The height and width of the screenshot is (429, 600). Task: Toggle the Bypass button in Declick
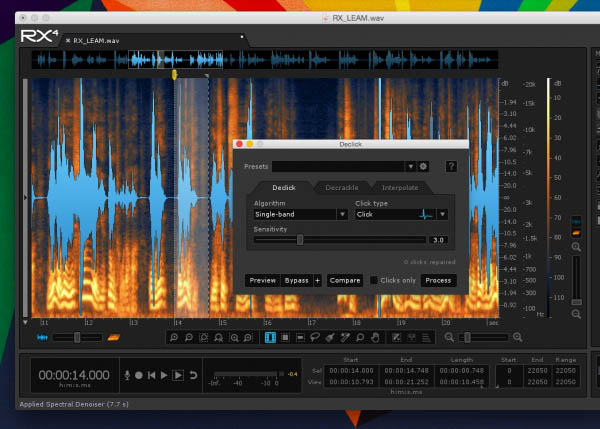click(295, 281)
